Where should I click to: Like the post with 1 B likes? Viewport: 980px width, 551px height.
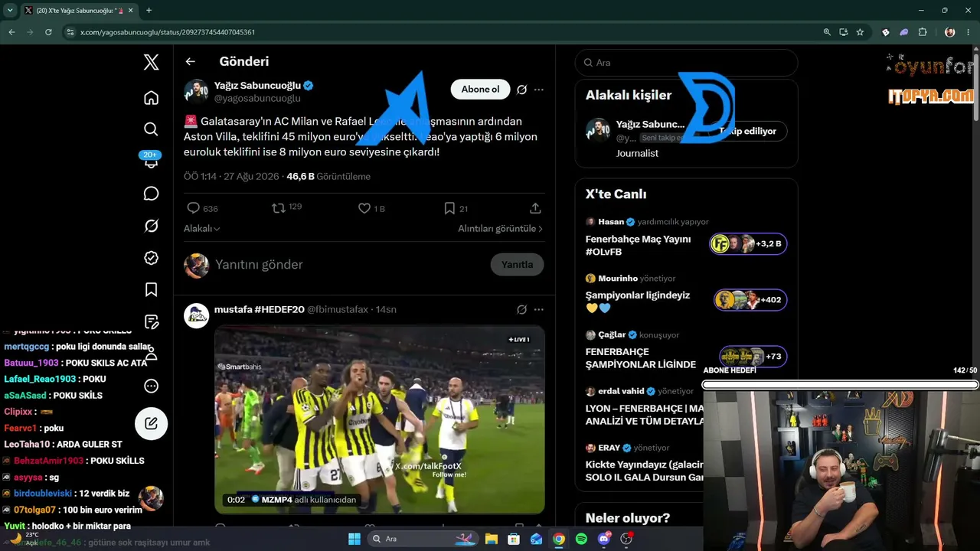[364, 208]
